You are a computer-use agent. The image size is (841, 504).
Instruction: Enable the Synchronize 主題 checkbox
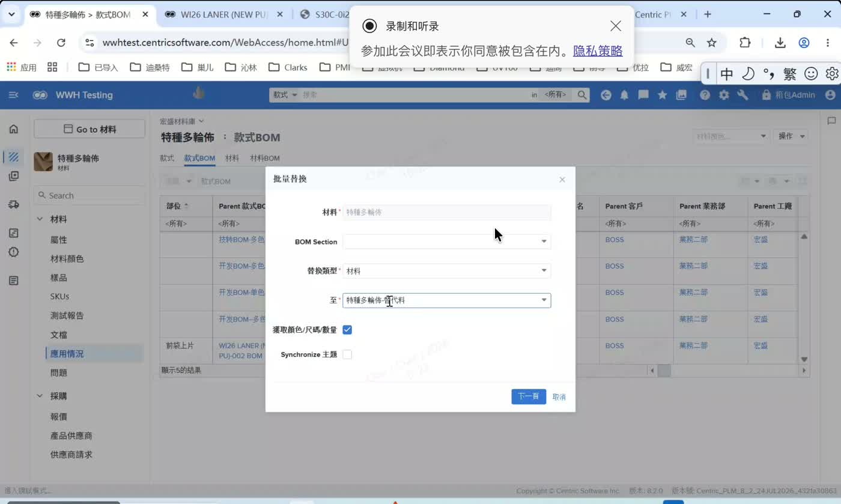point(347,354)
